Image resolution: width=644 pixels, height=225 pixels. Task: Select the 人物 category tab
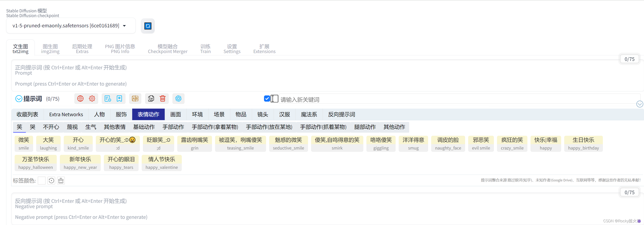[99, 115]
